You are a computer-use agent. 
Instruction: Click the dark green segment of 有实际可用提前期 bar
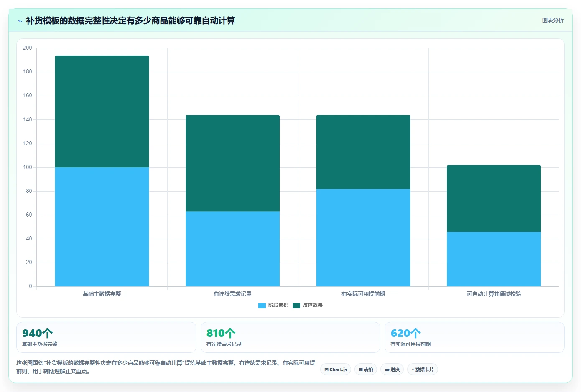click(x=363, y=152)
